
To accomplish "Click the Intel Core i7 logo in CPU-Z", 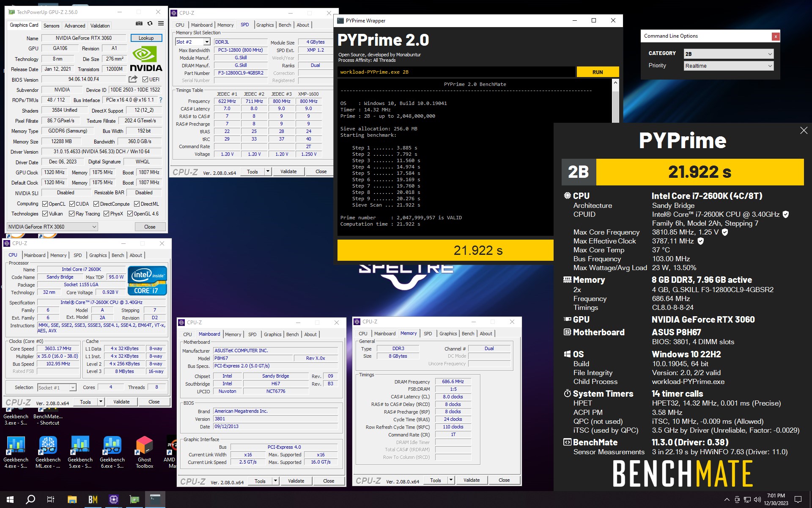I will click(147, 281).
